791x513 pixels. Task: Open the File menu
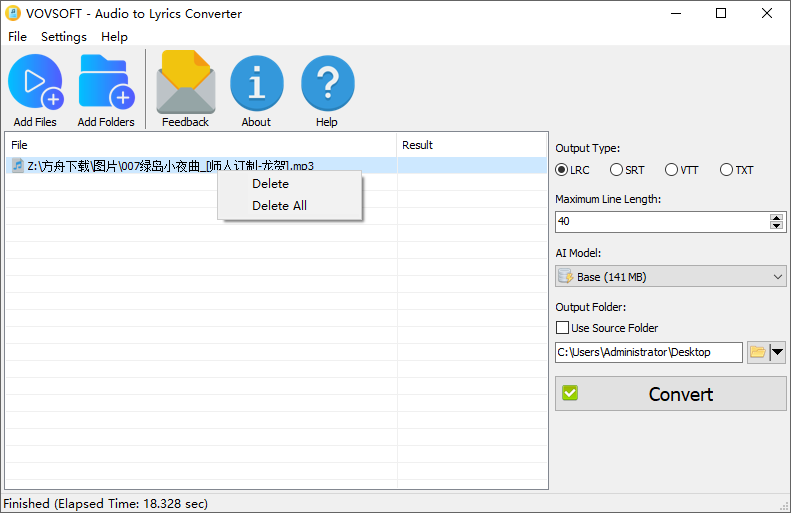(17, 37)
